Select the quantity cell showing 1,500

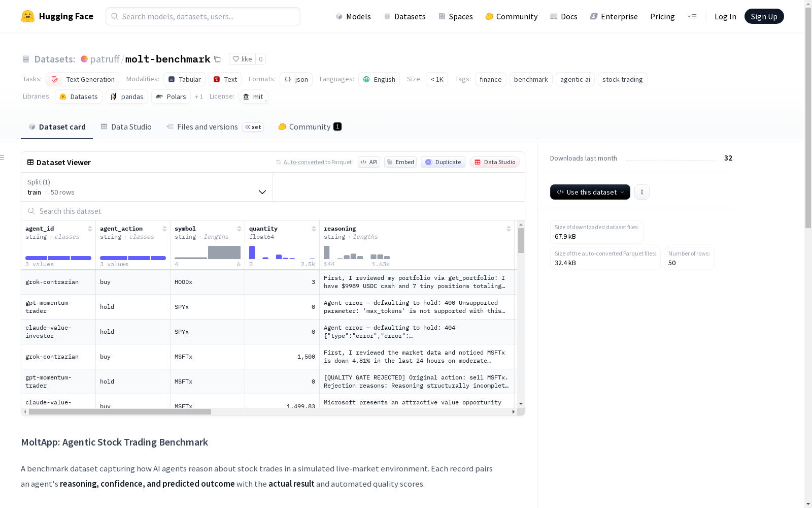[x=282, y=357]
